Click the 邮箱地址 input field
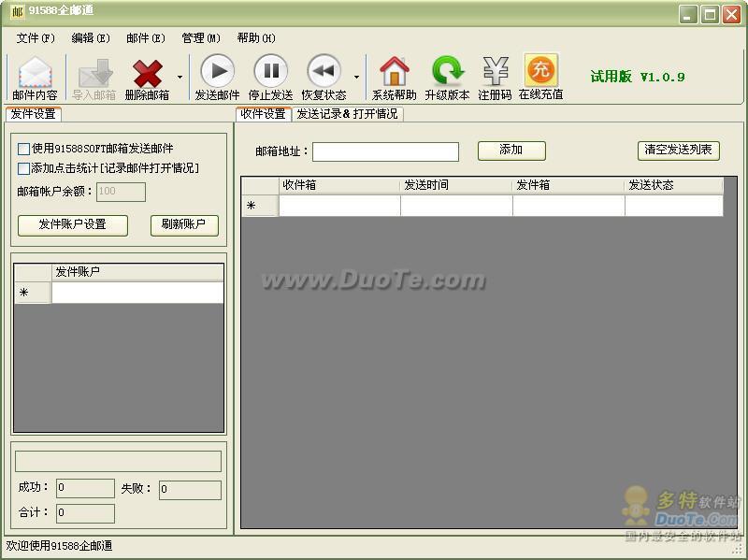This screenshot has width=748, height=560. pos(385,151)
